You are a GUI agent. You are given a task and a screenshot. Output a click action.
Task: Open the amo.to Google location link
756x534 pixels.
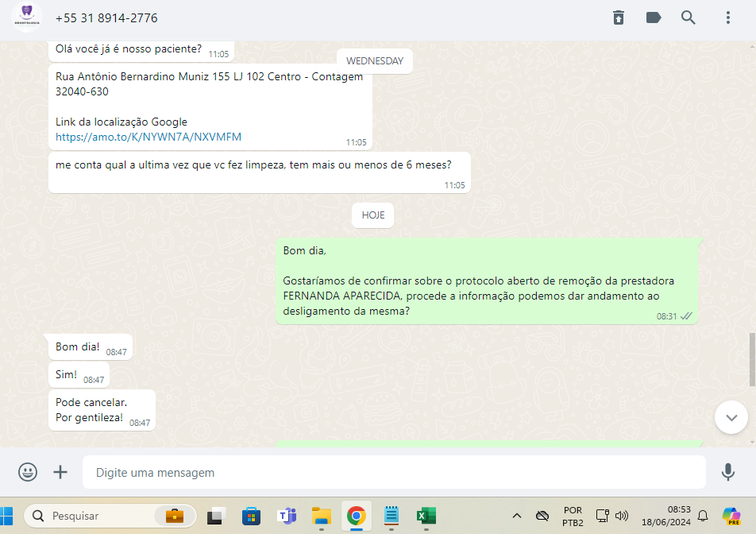click(x=148, y=137)
